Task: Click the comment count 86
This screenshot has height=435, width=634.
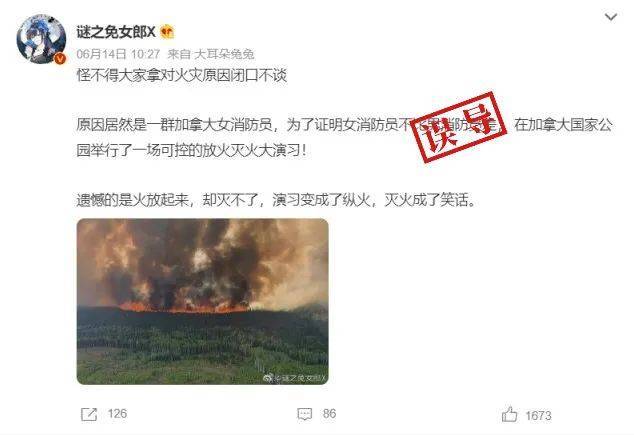Action: click(x=329, y=414)
